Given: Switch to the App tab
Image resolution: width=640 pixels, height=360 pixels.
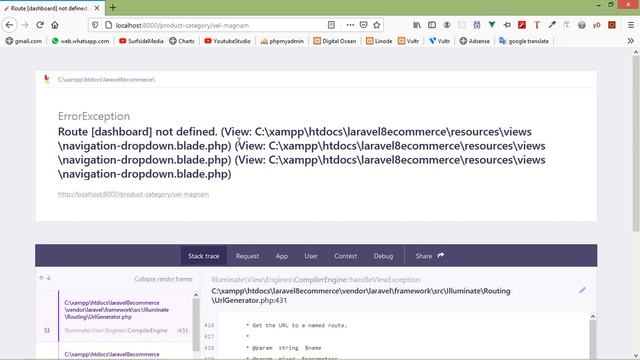Looking at the screenshot, I should [282, 256].
